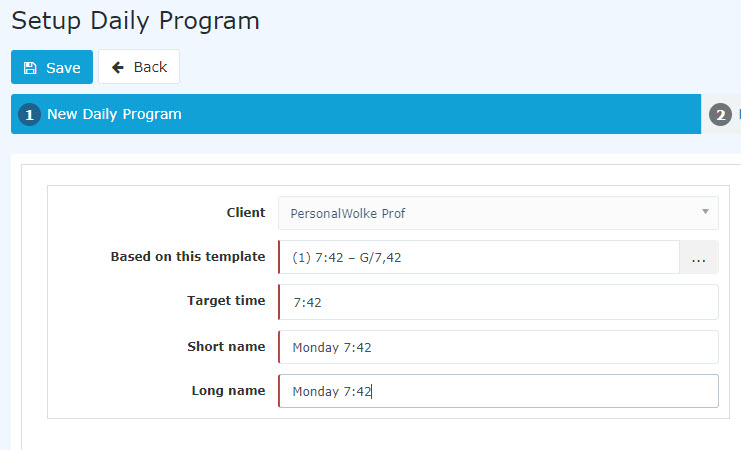
Task: Click the floppy disk icon on Save
Action: click(x=30, y=68)
